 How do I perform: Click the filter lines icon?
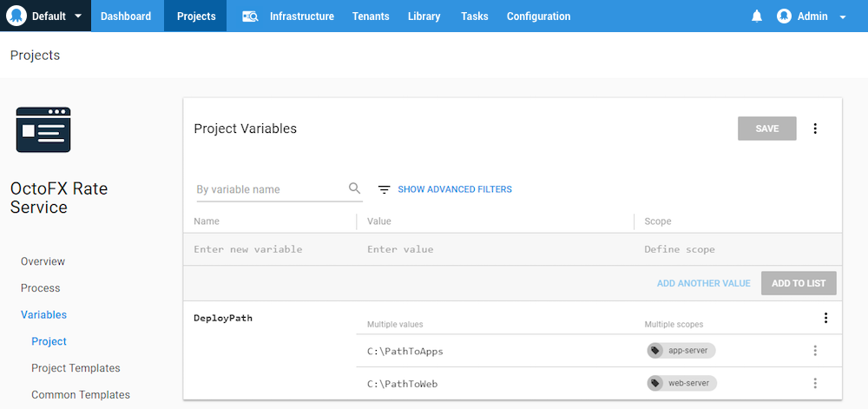tap(385, 189)
